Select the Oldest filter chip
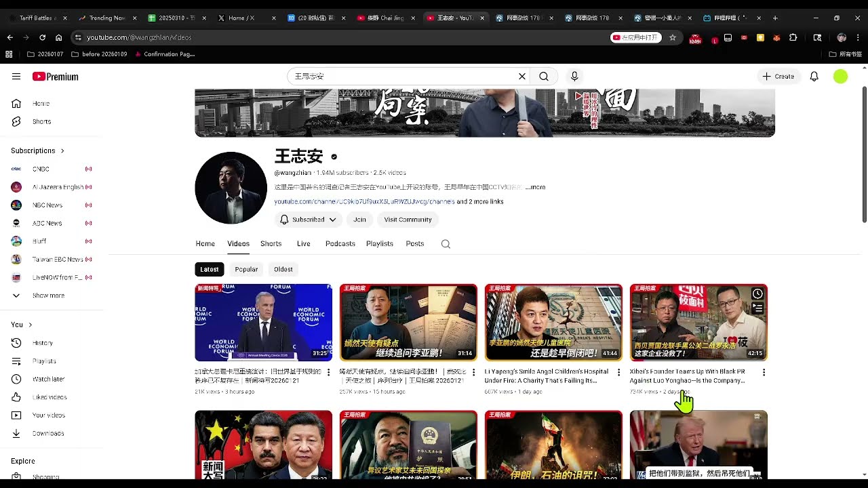Screen dimensions: 868x488 point(283,269)
